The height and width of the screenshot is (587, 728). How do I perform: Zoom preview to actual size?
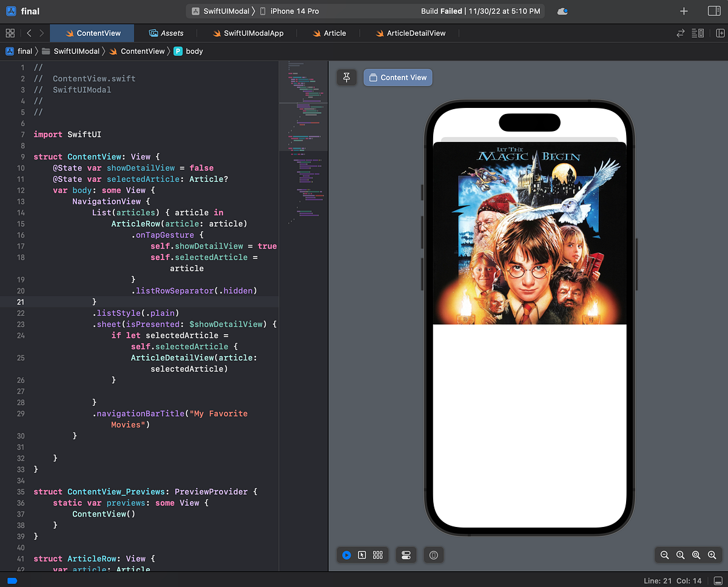(x=680, y=555)
